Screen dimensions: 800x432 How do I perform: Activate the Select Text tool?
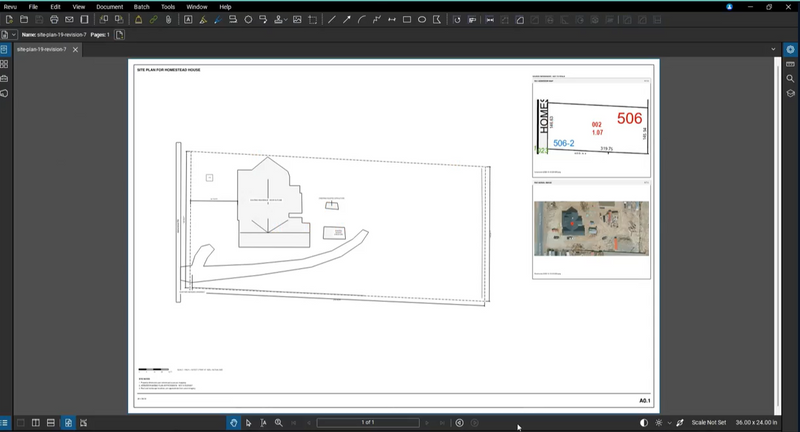click(263, 423)
